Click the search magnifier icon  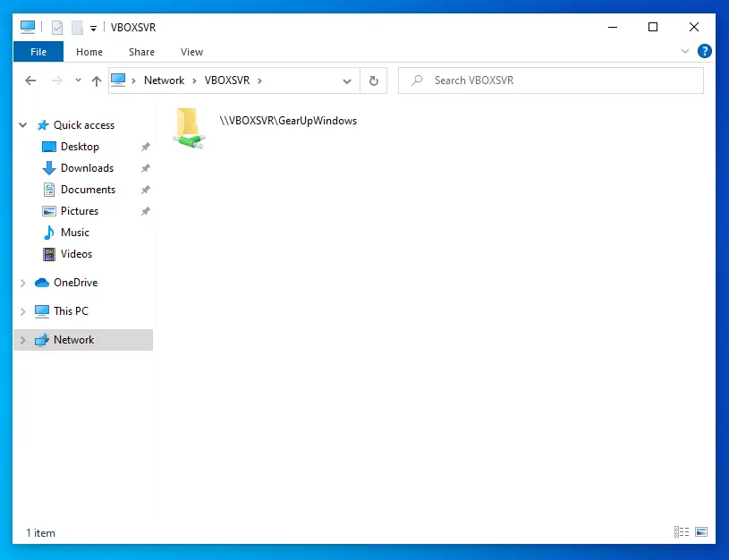click(x=417, y=81)
